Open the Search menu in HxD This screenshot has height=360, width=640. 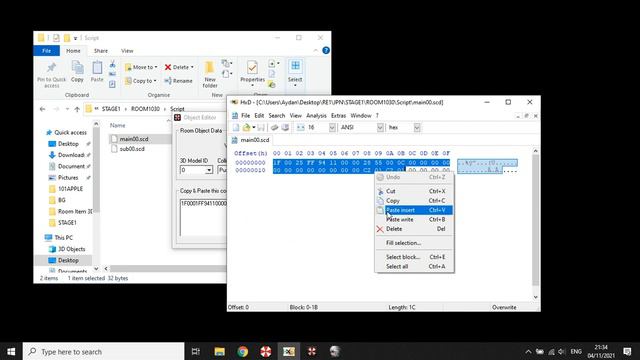coord(277,116)
